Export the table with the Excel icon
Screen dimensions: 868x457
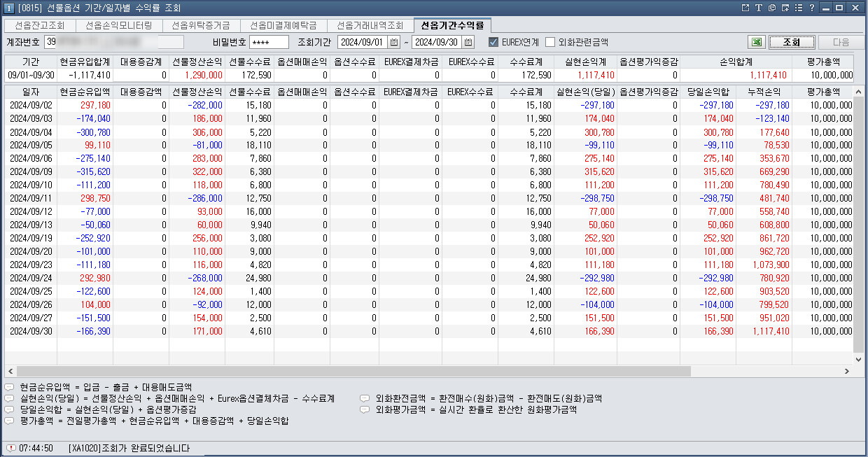click(756, 42)
